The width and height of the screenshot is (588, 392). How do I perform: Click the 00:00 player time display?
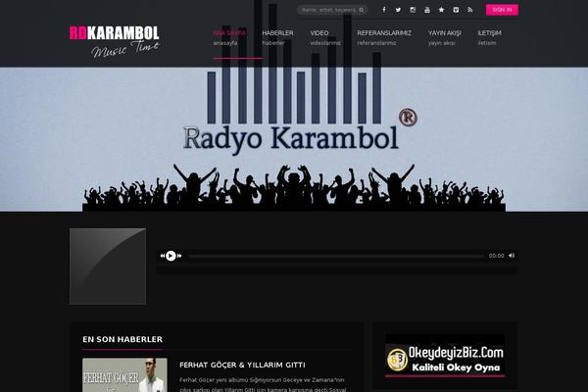coord(496,256)
